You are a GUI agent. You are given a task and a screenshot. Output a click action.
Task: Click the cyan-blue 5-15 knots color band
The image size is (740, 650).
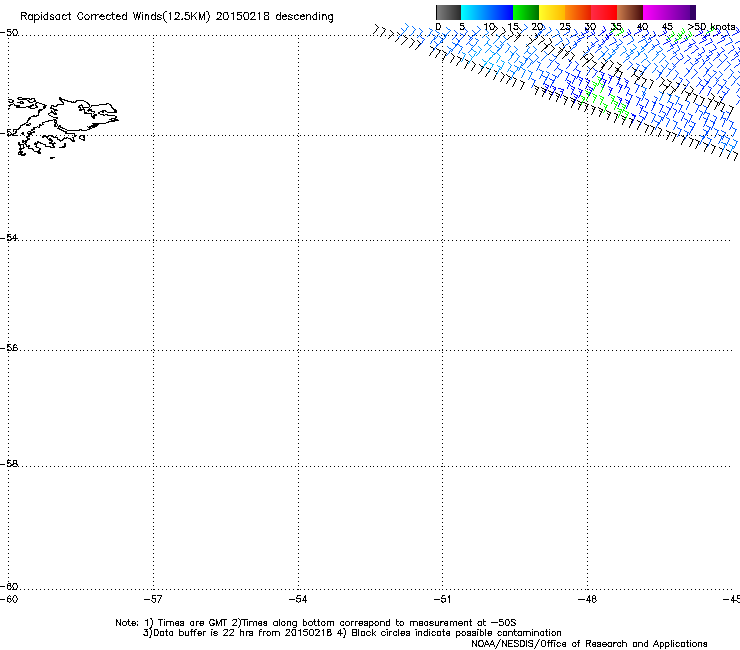[487, 12]
